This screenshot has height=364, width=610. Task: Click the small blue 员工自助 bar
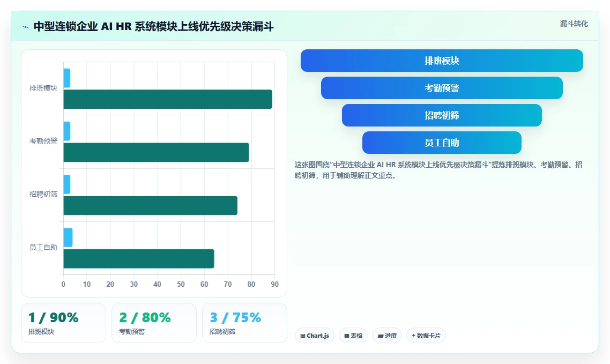pyautogui.click(x=68, y=237)
